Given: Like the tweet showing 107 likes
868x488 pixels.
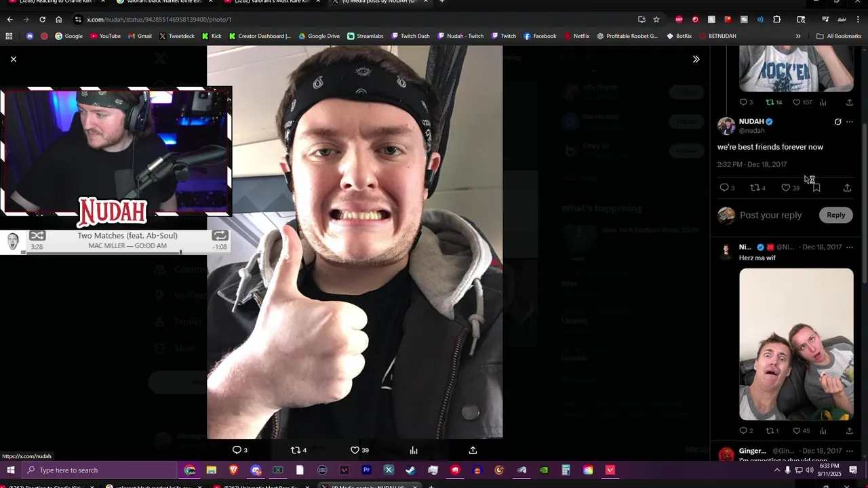Looking at the screenshot, I should 797,102.
